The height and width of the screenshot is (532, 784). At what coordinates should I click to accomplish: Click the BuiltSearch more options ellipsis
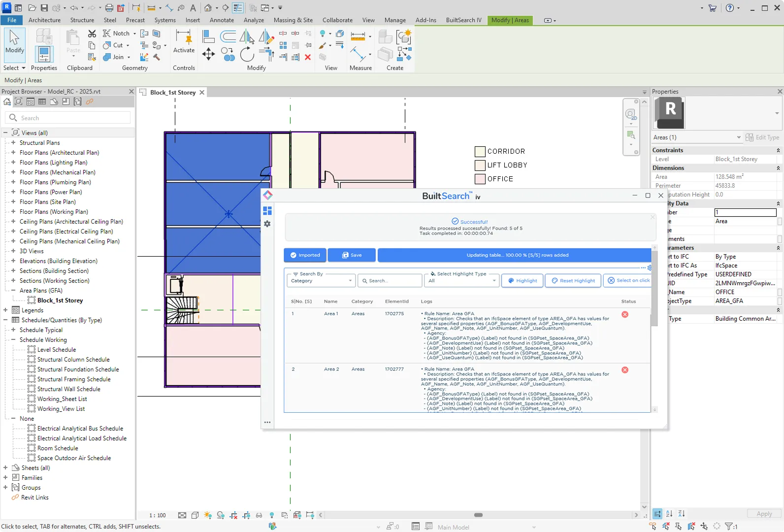(x=267, y=422)
